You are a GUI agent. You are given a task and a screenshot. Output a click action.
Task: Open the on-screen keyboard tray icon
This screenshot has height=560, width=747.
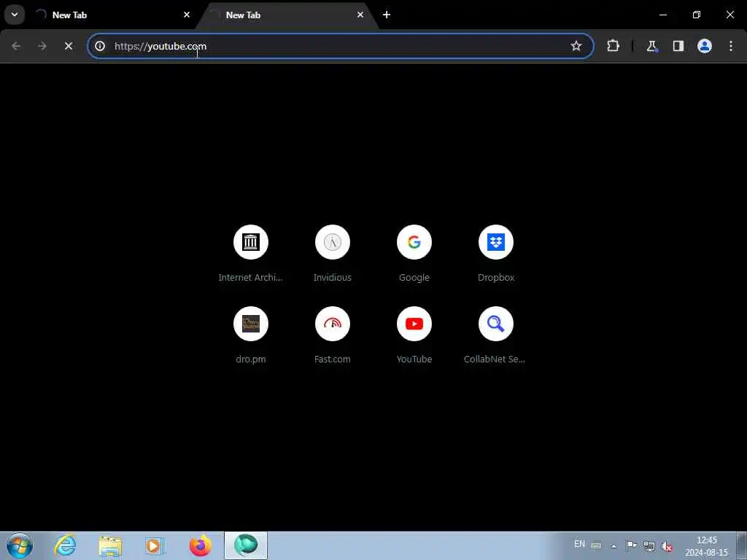pos(596,545)
